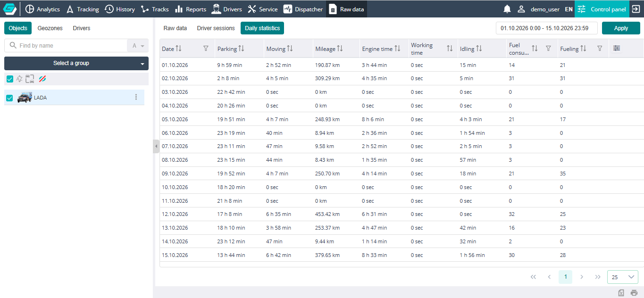This screenshot has width=644, height=298.
Task: Filter the Fuel consumption column
Action: (x=548, y=48)
